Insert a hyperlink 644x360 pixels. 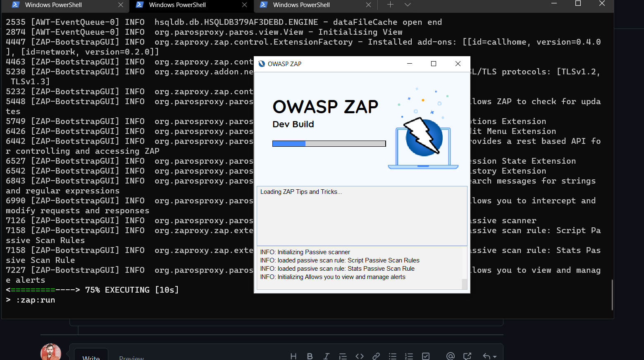[376, 356]
